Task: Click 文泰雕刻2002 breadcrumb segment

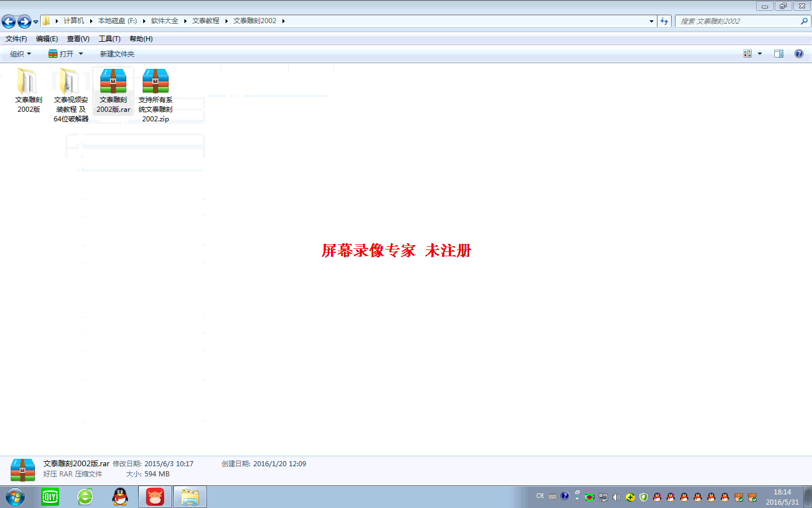Action: tap(254, 21)
